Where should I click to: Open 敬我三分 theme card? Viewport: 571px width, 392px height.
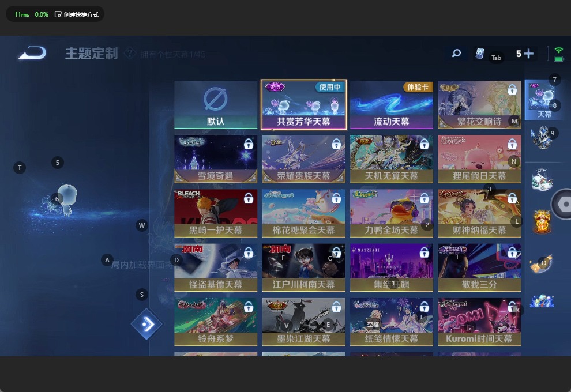(x=479, y=267)
